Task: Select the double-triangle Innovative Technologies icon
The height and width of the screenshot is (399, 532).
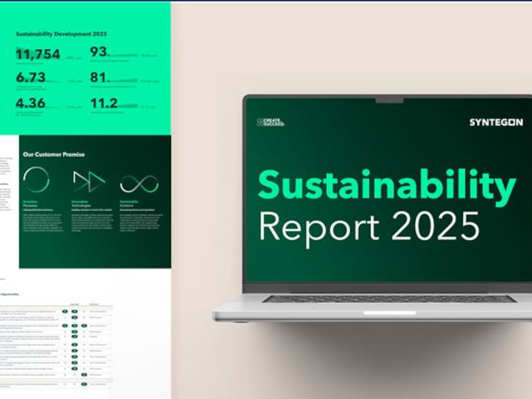Action: point(89,181)
